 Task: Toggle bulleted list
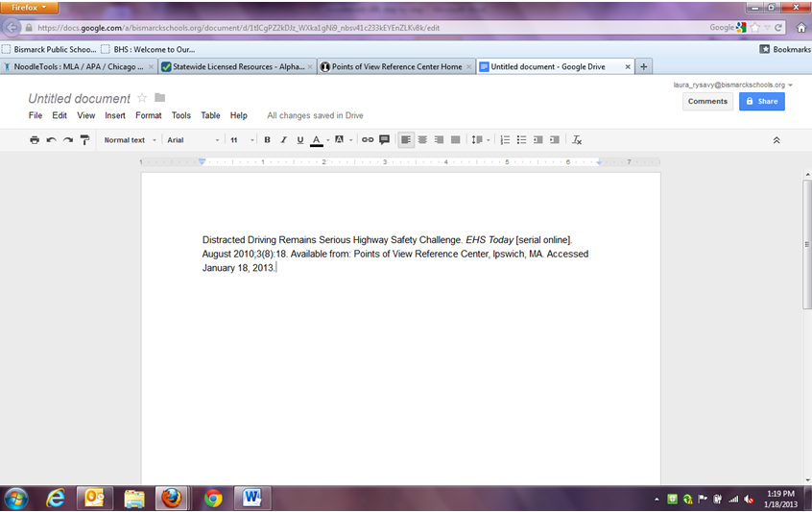click(x=521, y=140)
